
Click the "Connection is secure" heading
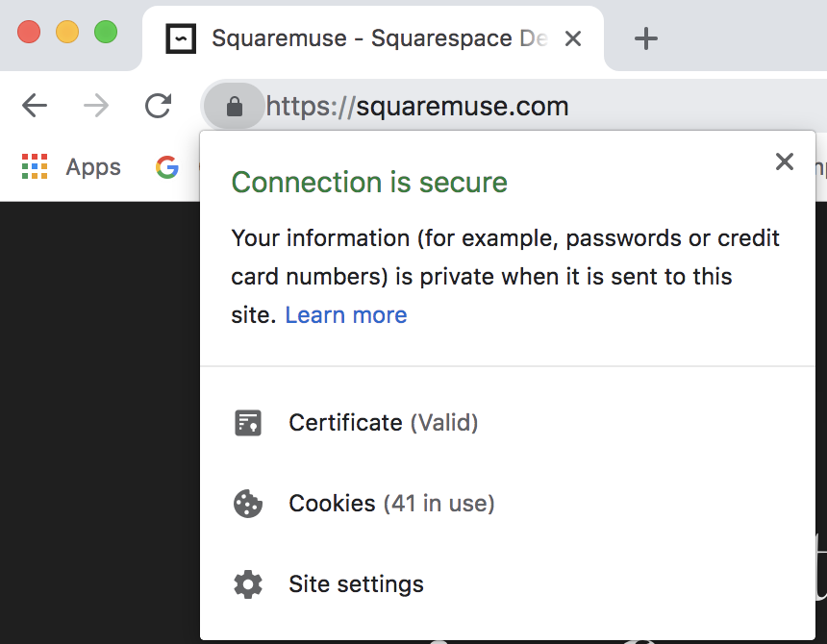tap(369, 183)
